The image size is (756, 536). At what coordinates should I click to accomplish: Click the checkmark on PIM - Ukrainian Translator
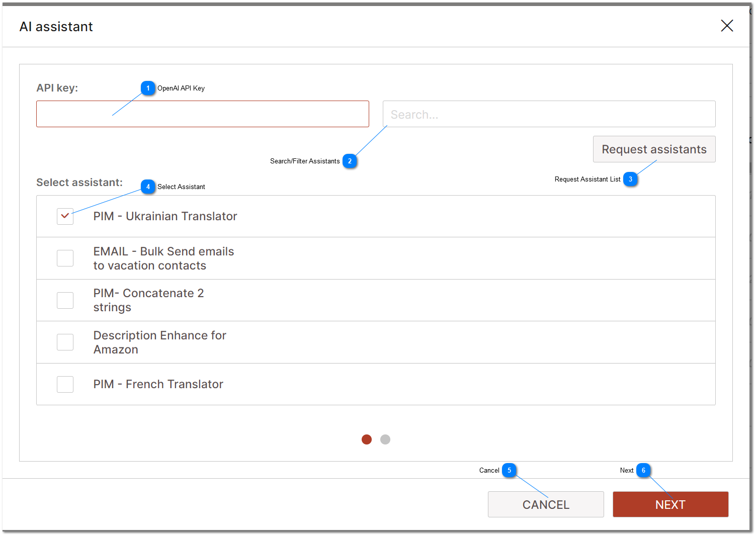[x=65, y=216]
